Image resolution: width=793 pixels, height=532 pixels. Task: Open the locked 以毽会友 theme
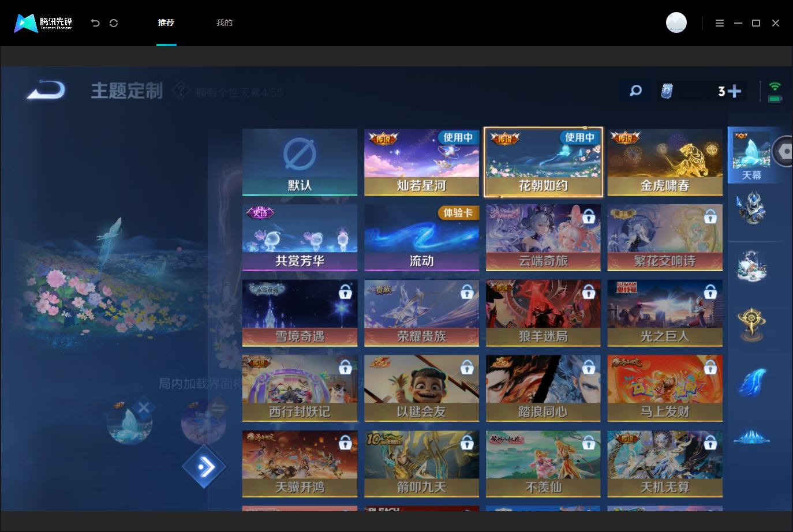point(422,388)
